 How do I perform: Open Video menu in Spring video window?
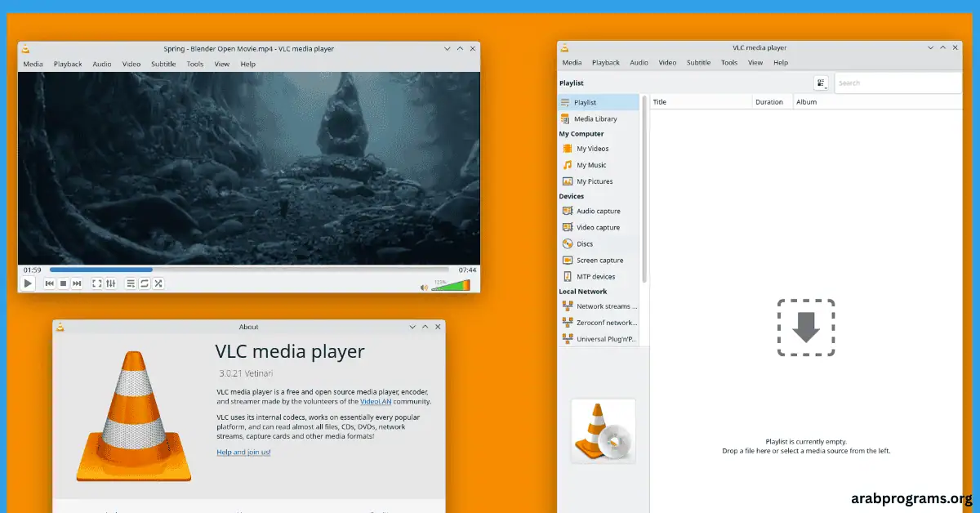[131, 64]
